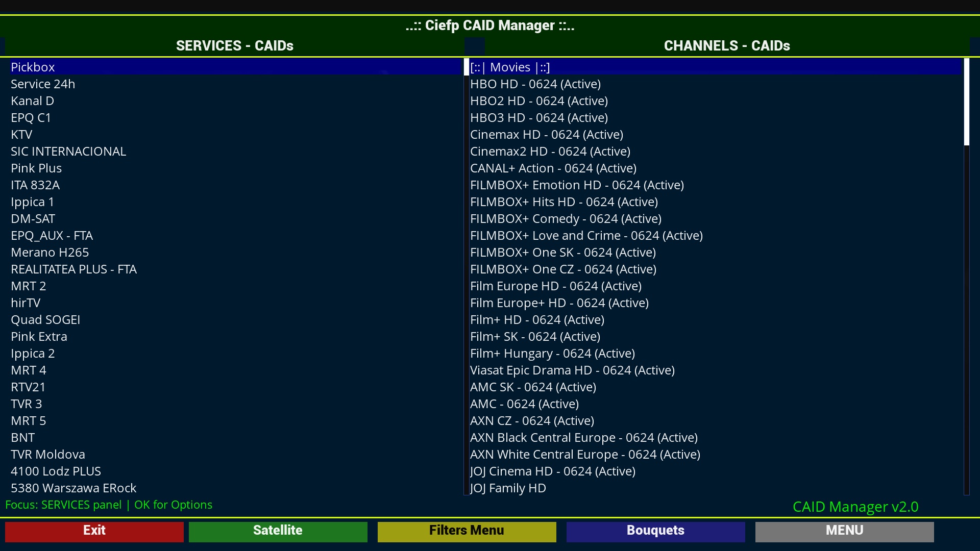Select HBO3 HD - 0624 channel
Image resolution: width=980 pixels, height=551 pixels.
coord(716,117)
